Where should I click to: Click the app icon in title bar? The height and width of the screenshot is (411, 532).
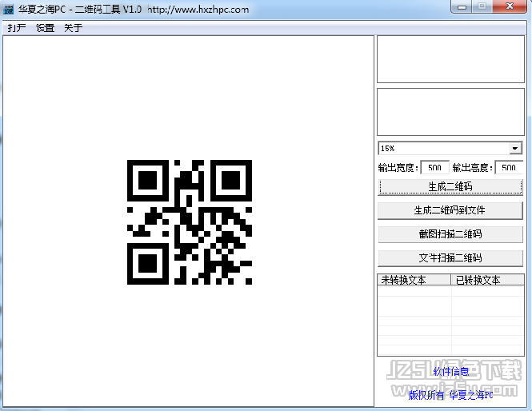point(8,9)
